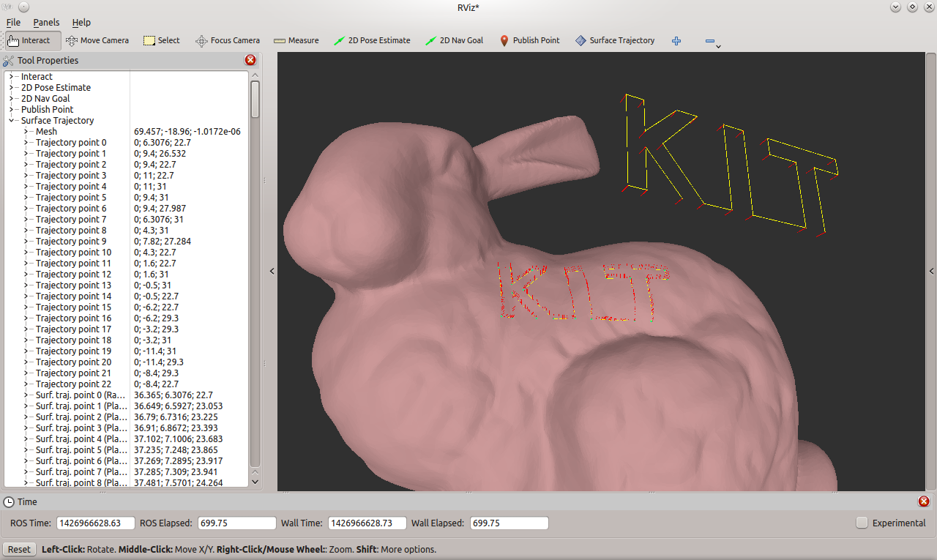Expand the 2D Nav Goal item

[11, 99]
